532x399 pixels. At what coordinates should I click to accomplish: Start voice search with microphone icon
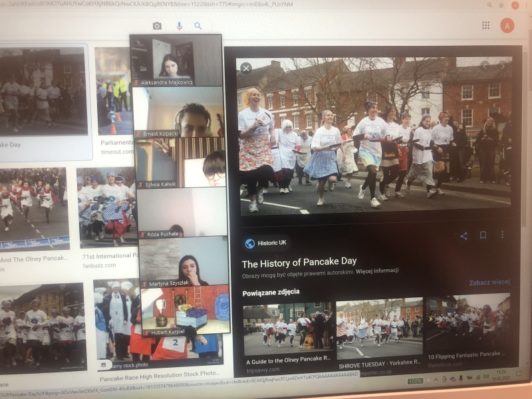(179, 26)
